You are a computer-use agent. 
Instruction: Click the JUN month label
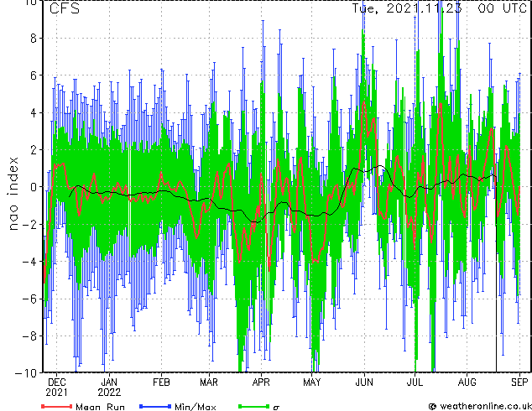364,382
